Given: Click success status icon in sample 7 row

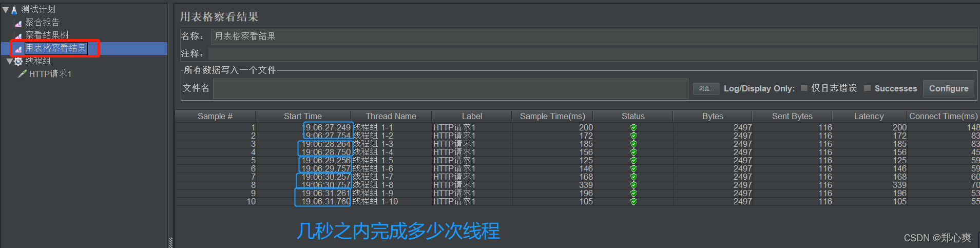Looking at the screenshot, I should pyautogui.click(x=633, y=177).
